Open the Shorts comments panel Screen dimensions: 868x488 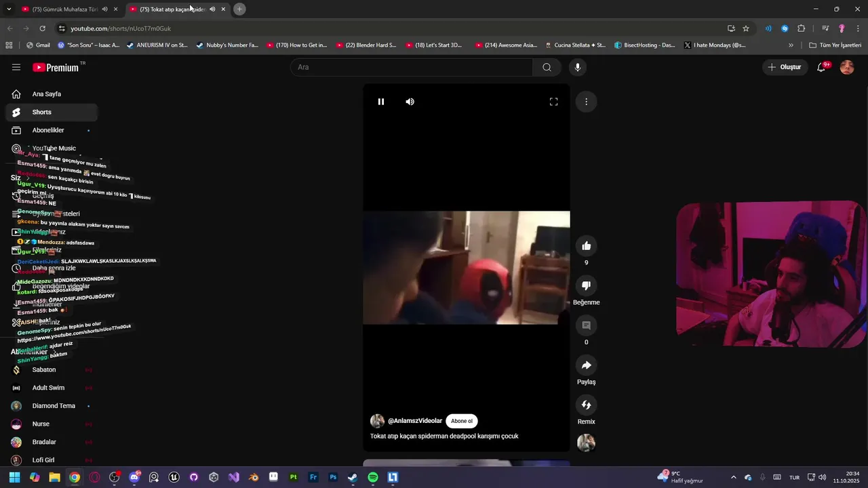[587, 325]
